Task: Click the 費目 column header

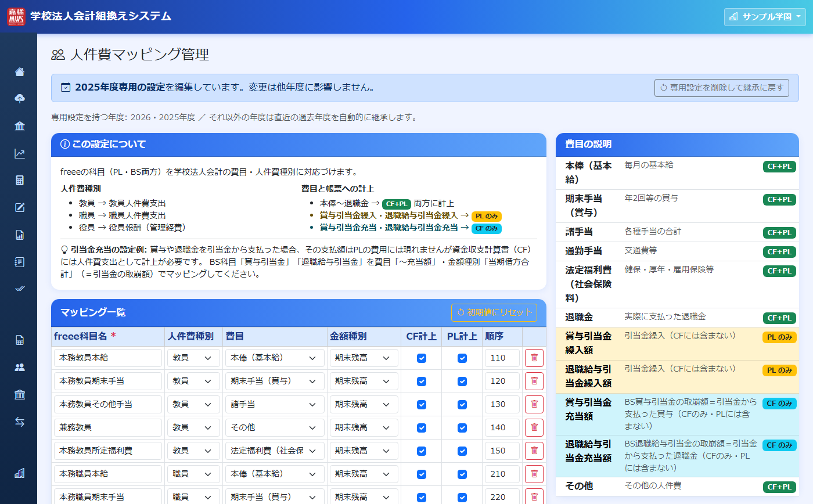Action: click(x=275, y=336)
